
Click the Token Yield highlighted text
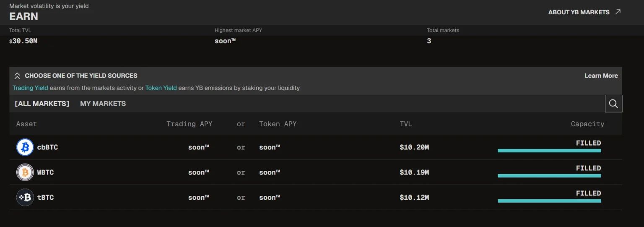coord(161,88)
